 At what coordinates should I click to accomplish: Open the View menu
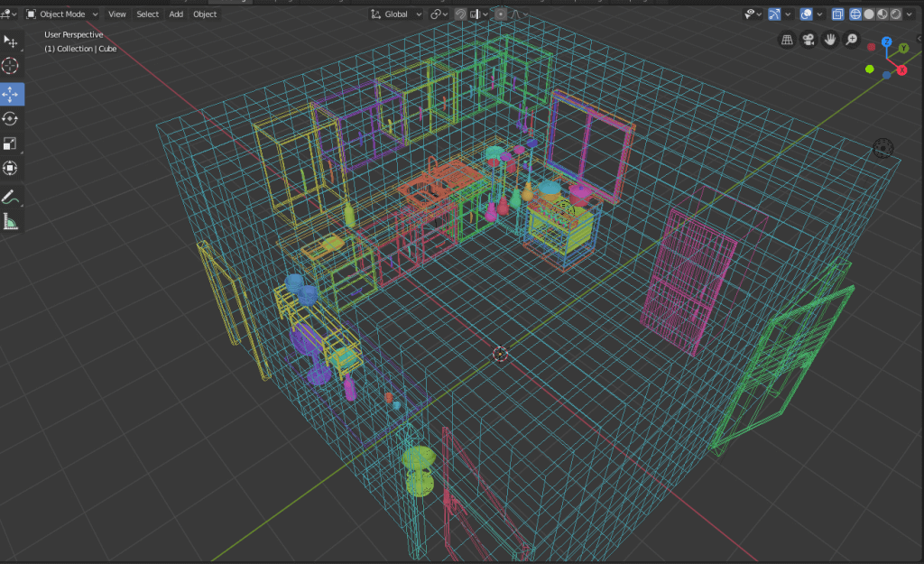[x=117, y=14]
